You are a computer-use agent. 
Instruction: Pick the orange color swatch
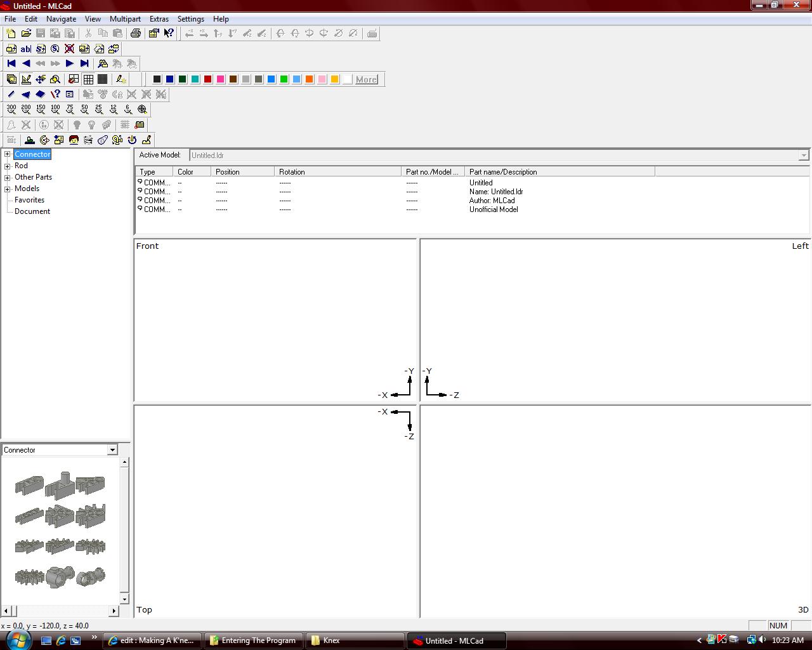coord(309,79)
